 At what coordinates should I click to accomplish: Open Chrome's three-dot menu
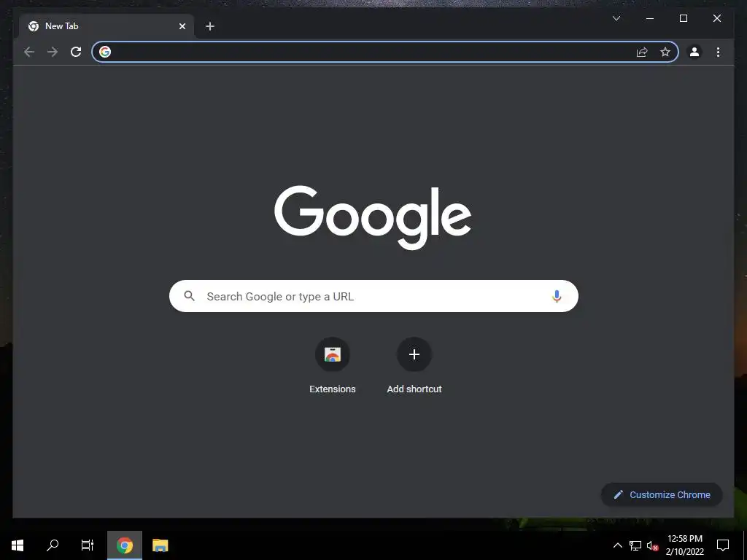pos(718,52)
